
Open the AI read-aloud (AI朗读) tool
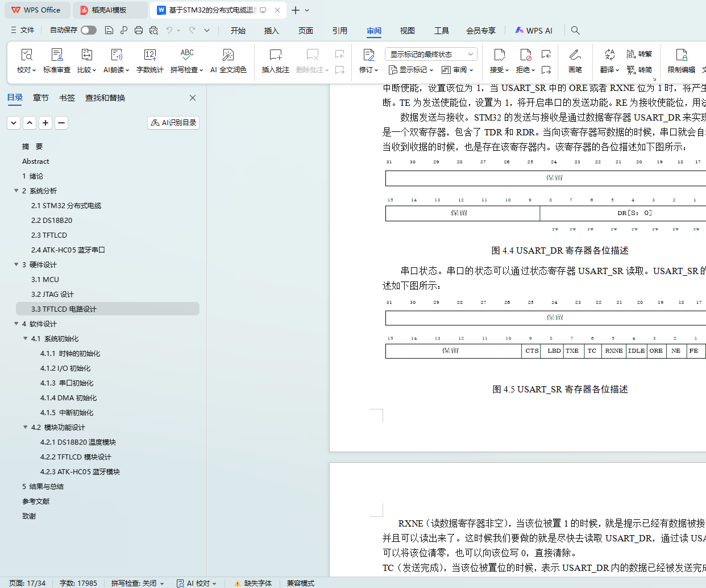click(x=116, y=55)
